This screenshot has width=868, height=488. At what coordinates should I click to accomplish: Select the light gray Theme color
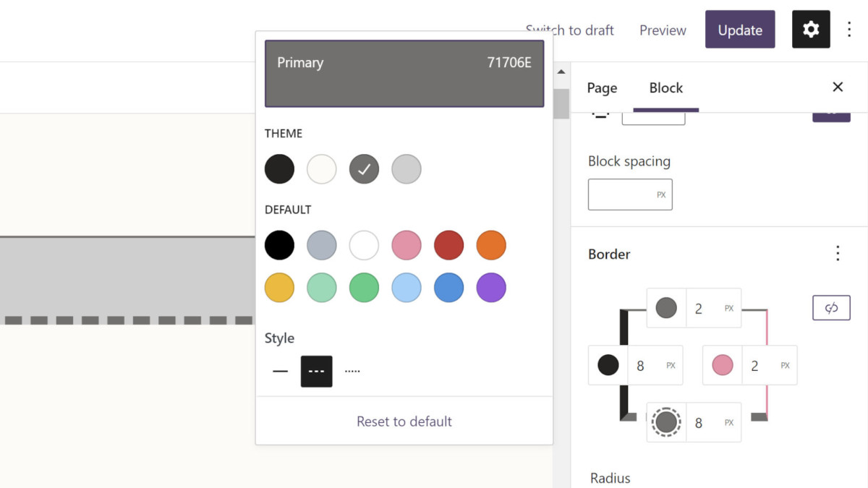point(406,168)
